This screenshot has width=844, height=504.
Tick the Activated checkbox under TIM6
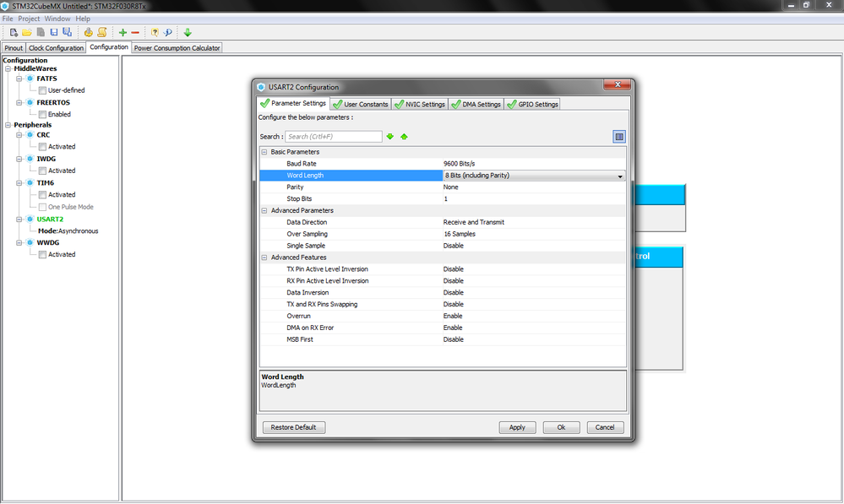42,195
